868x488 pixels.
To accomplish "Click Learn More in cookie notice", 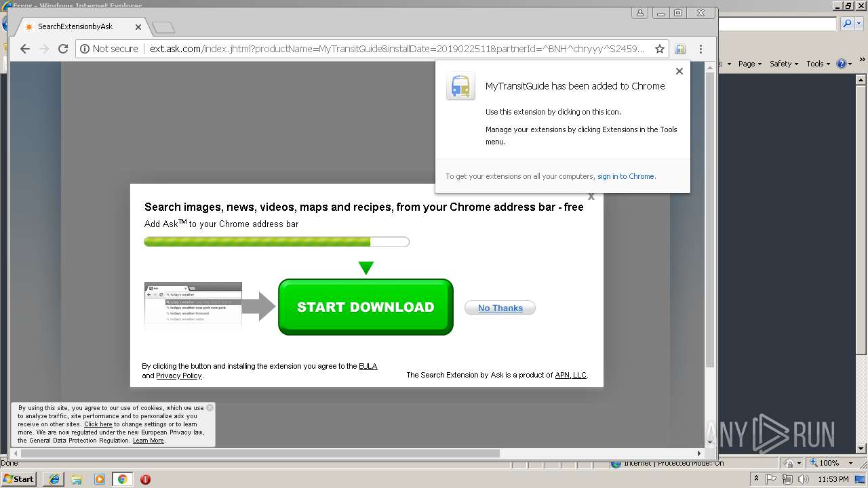I will (148, 441).
